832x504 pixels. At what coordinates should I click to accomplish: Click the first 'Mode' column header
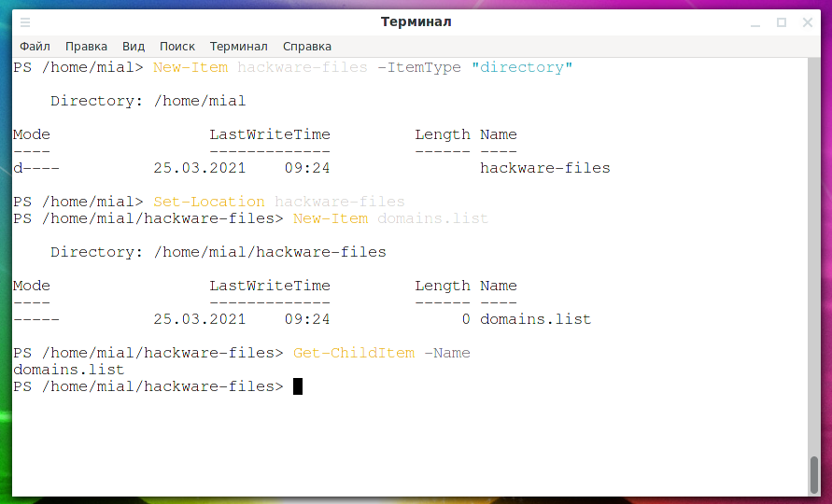tap(32, 134)
